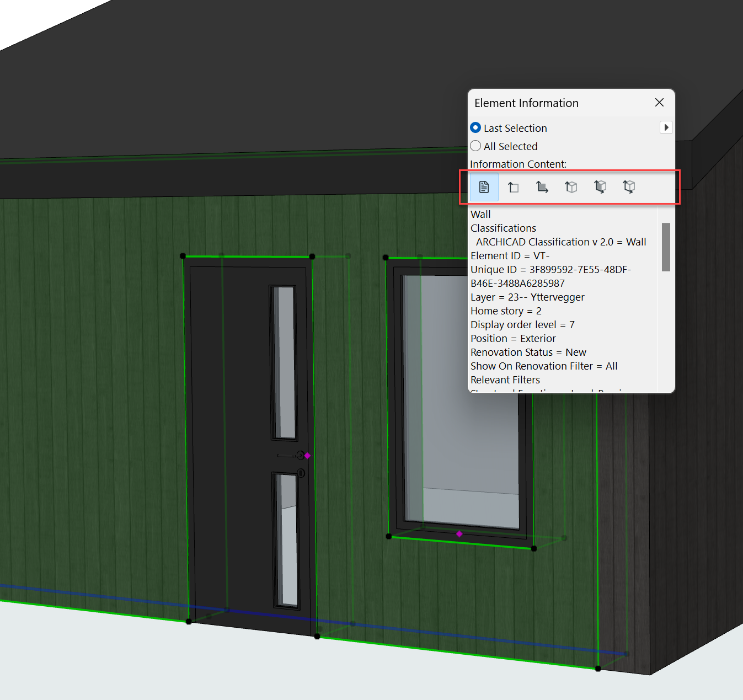Select the Last Selection radio button
Viewport: 743px width, 700px height.
[475, 127]
